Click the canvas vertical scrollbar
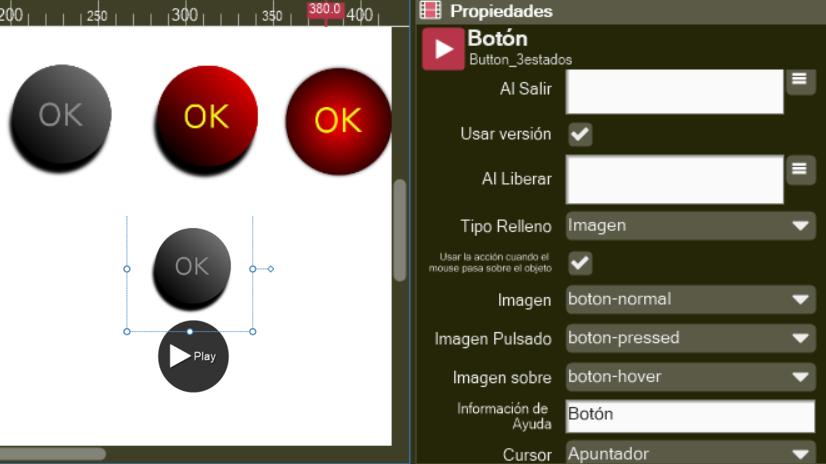826x464 pixels. (400, 230)
